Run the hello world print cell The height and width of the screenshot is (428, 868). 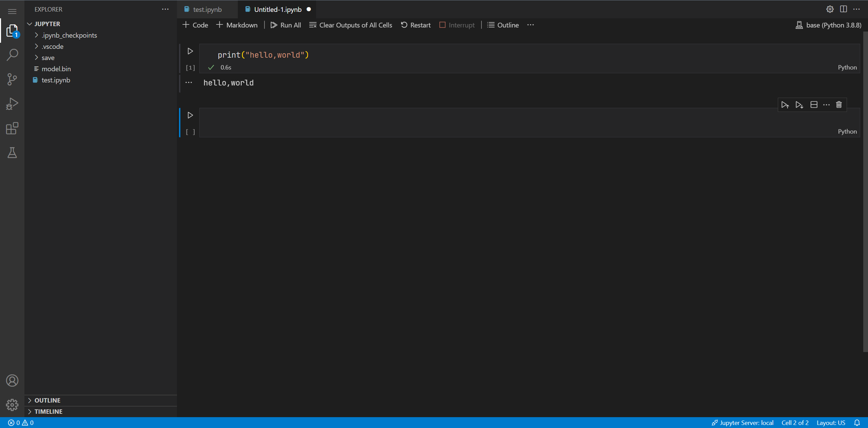click(190, 51)
